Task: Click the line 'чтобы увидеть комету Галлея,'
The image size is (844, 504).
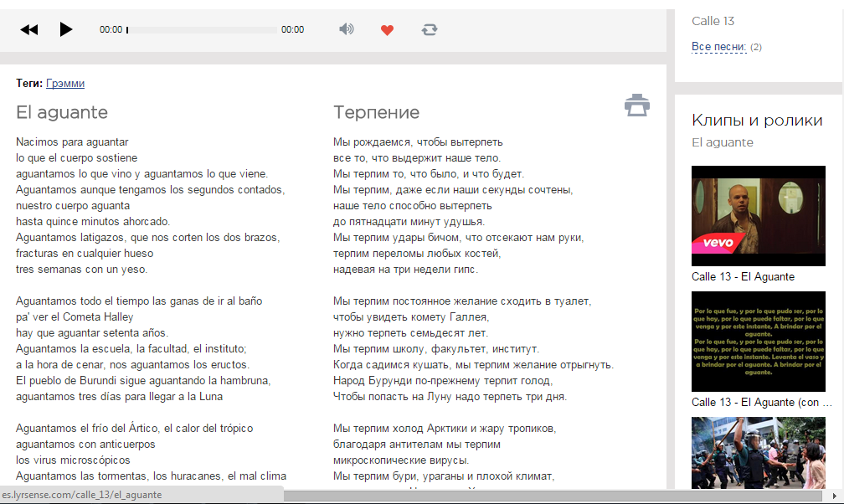Action: coord(411,316)
